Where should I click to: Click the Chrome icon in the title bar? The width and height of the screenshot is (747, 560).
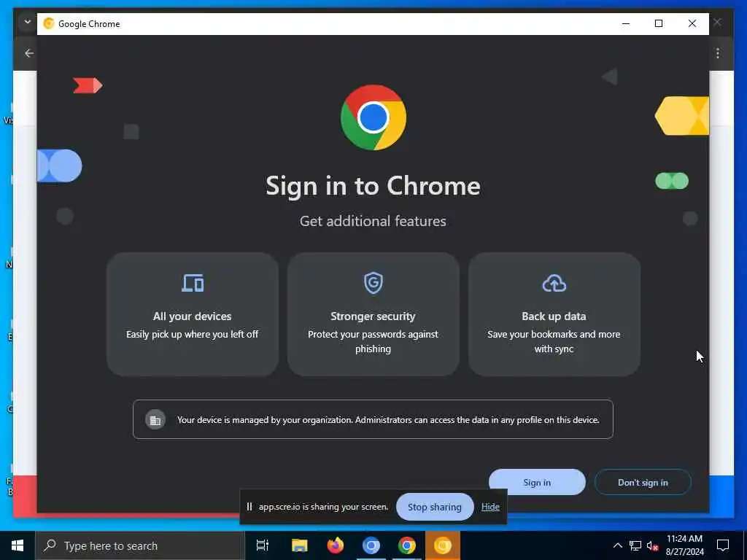point(49,23)
